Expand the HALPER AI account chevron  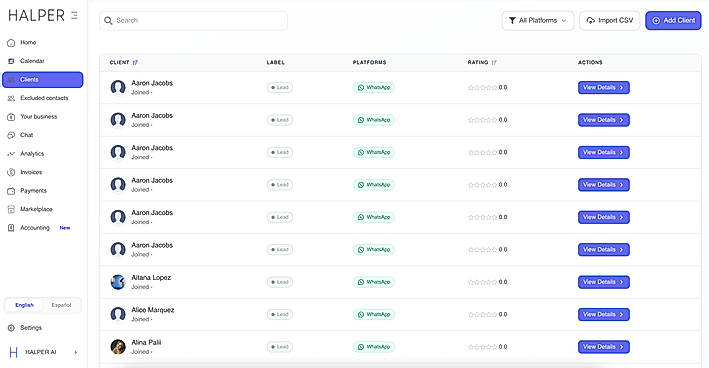click(76, 352)
